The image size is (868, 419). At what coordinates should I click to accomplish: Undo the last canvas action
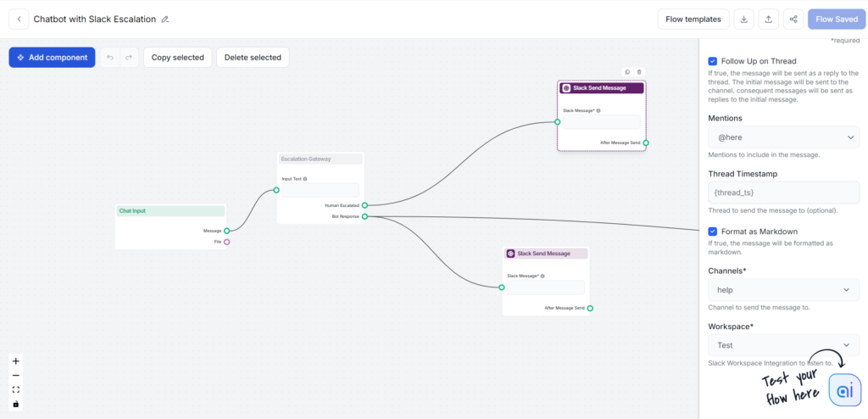[x=110, y=58]
